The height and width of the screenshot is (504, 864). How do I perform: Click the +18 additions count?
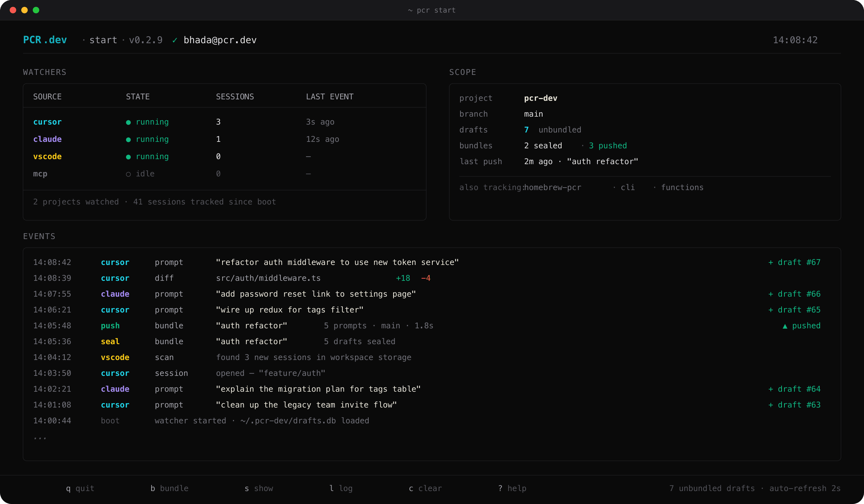pos(403,278)
